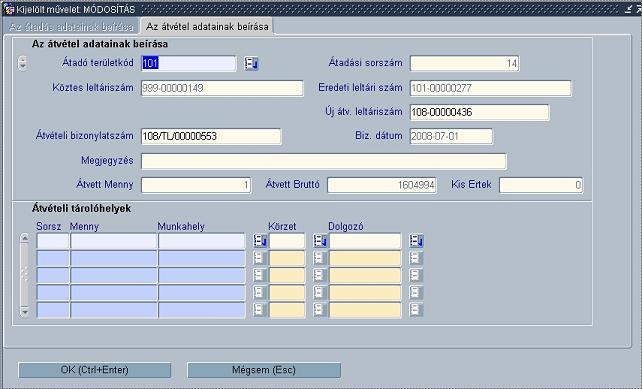Click the Átadó területkód input field
This screenshot has height=389, width=642.
pyautogui.click(x=189, y=63)
